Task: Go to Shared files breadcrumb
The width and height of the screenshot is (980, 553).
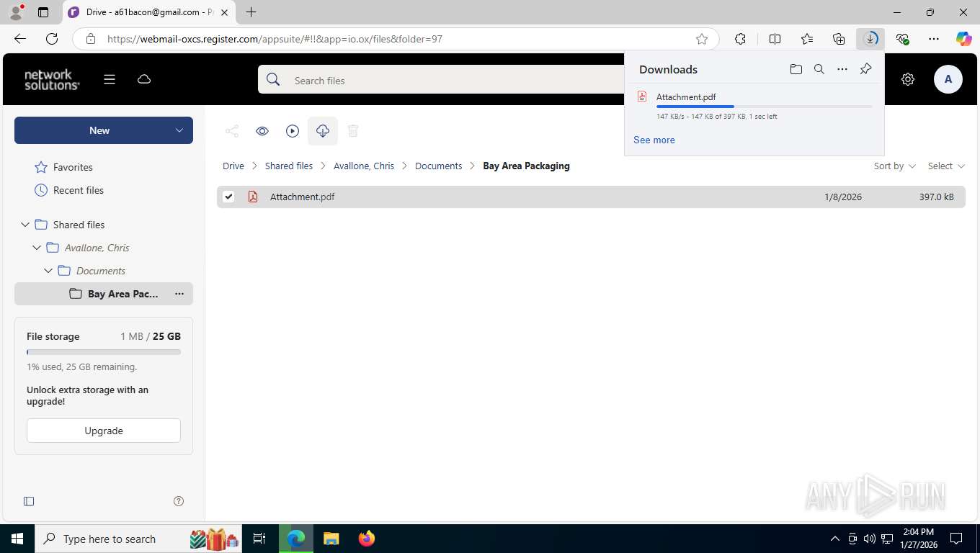Action: (289, 166)
